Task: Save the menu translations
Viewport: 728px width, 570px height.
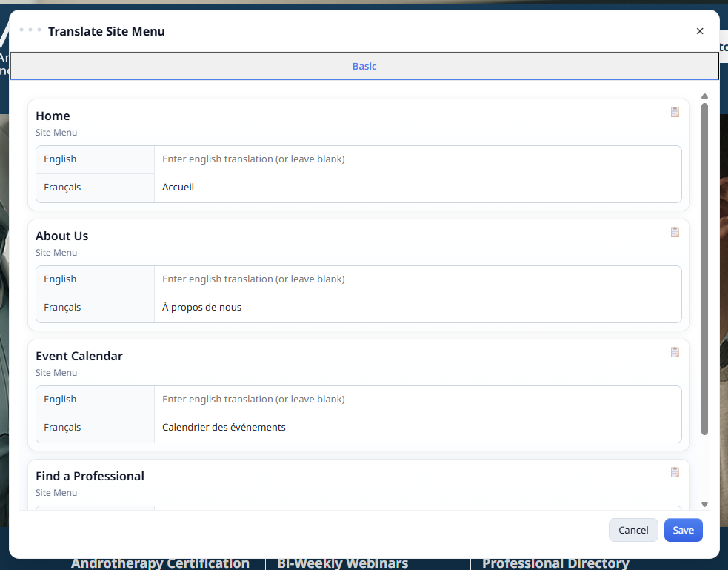Action: click(683, 530)
